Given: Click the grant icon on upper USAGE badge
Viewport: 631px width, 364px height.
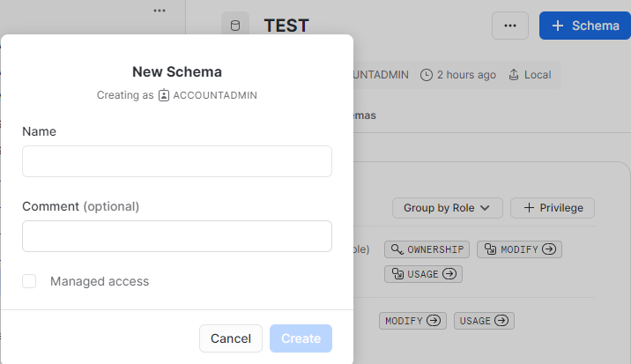Looking at the screenshot, I should pyautogui.click(x=397, y=274).
